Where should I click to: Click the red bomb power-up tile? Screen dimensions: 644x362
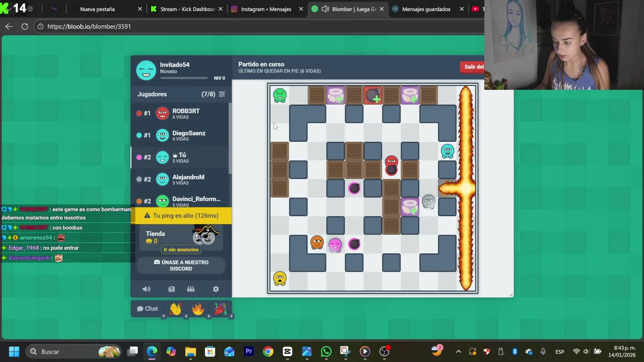(x=373, y=95)
